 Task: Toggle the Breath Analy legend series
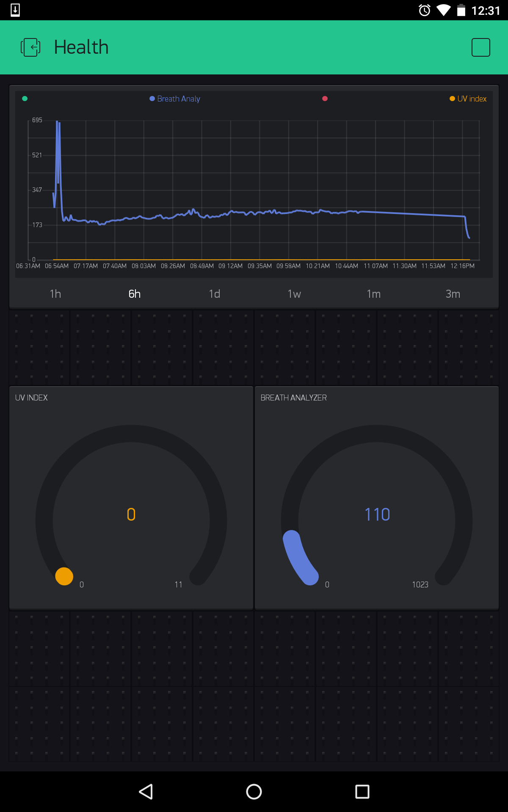pyautogui.click(x=175, y=99)
